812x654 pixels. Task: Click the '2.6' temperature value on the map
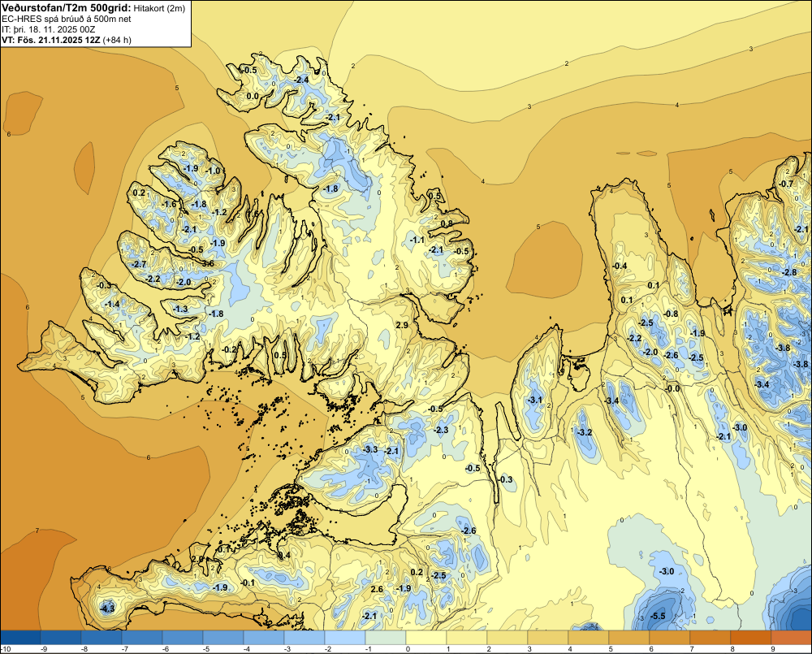(x=377, y=589)
